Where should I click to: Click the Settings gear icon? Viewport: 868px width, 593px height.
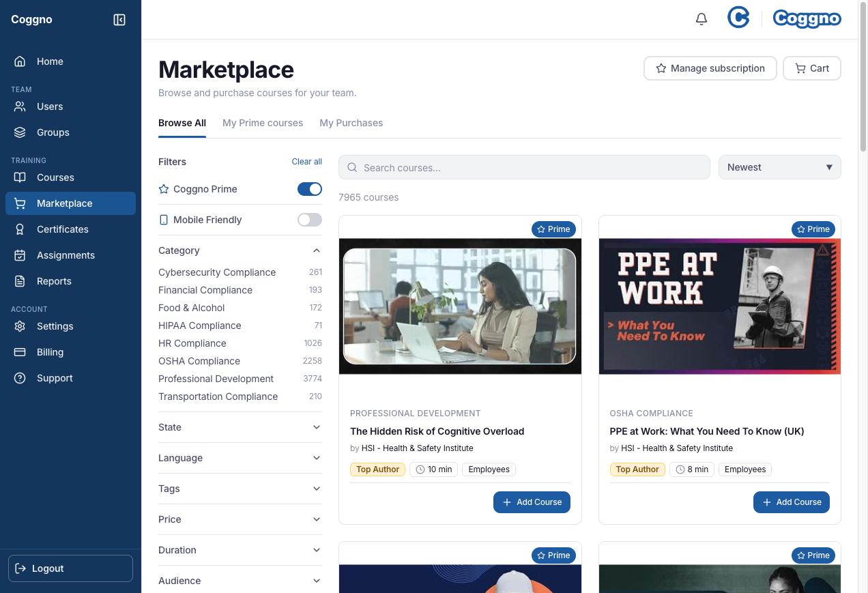click(x=20, y=326)
